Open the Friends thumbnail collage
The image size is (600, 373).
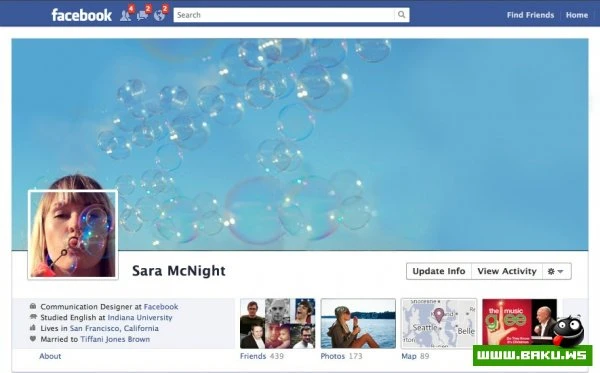point(278,324)
